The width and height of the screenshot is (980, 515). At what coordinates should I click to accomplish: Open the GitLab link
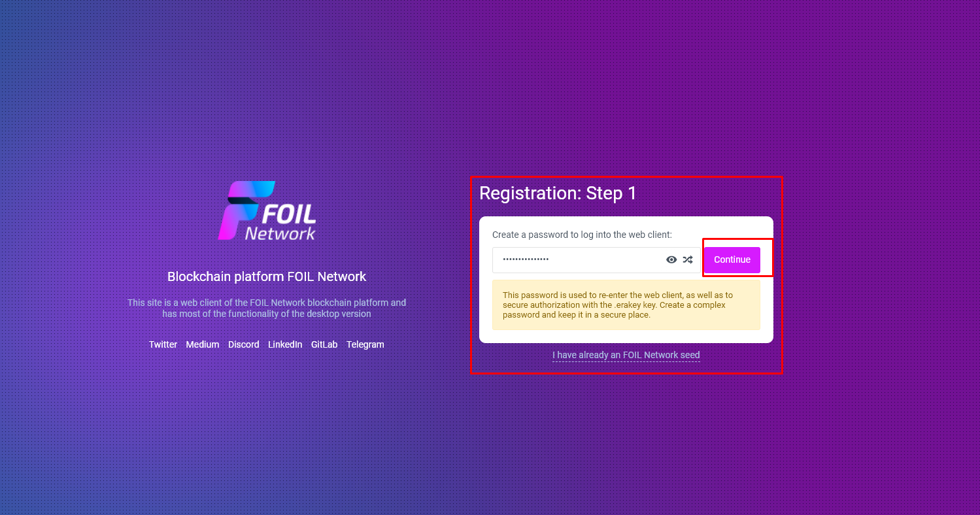click(x=324, y=344)
